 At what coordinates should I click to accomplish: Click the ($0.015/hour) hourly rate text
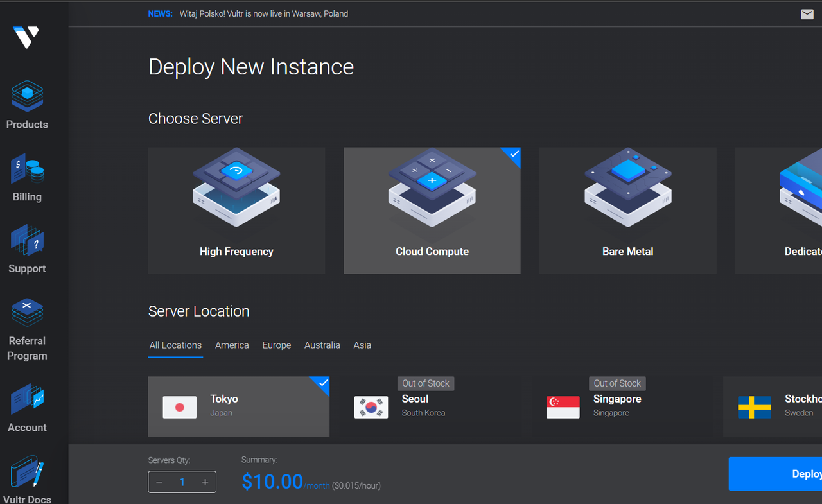pos(356,486)
